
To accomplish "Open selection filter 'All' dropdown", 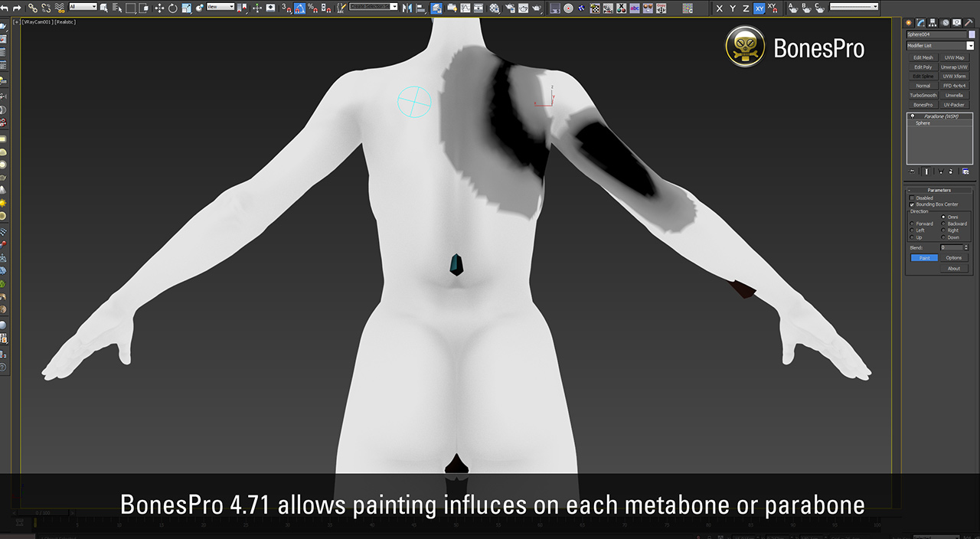I will 83,7.
